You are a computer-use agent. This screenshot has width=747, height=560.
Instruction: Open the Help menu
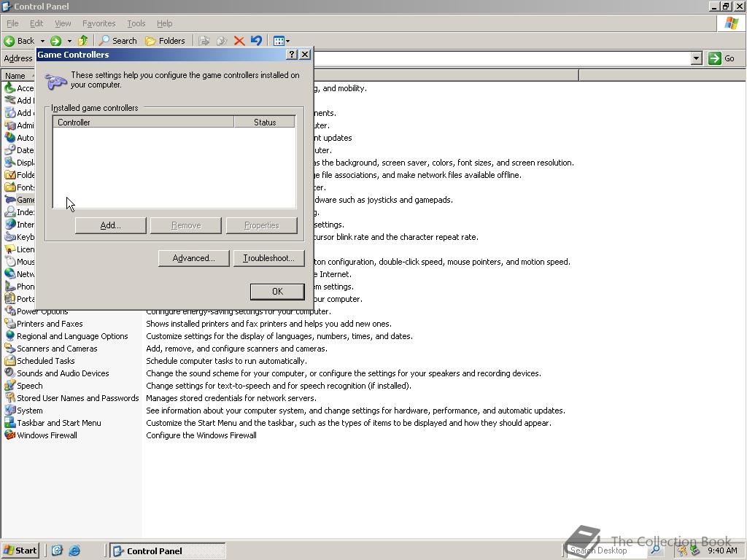164,23
